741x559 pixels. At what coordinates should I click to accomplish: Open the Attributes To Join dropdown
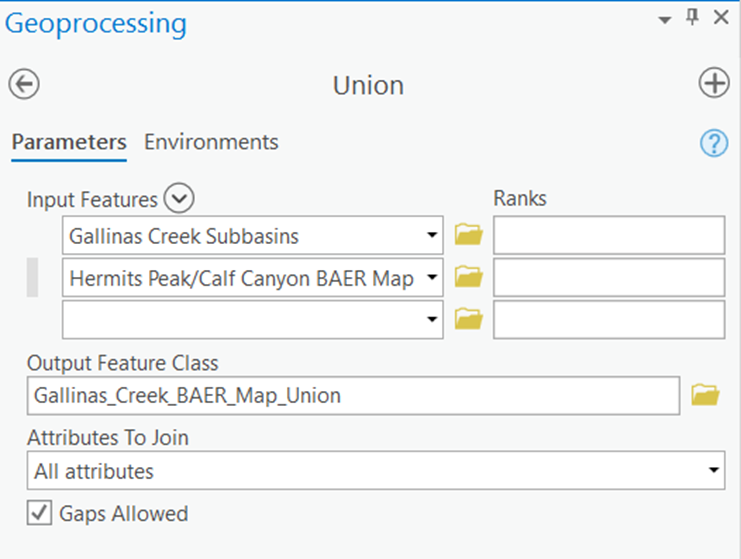[712, 470]
